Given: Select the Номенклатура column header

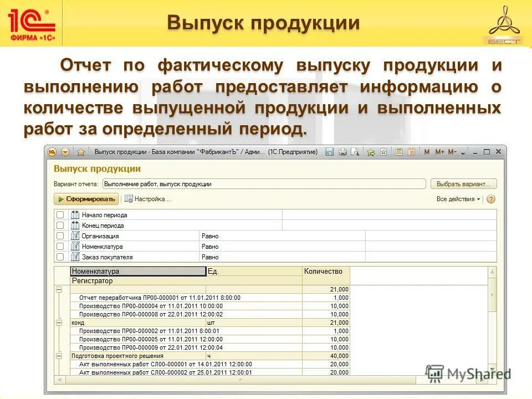Looking at the screenshot, I should coord(138,271).
